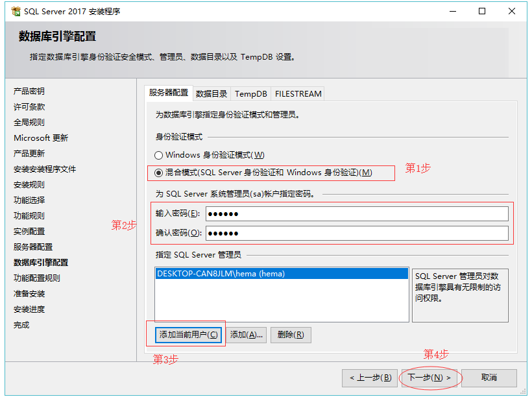Click 服务器配置 step in sidebar list
Screen dimensions: 532x399
click(x=33, y=247)
